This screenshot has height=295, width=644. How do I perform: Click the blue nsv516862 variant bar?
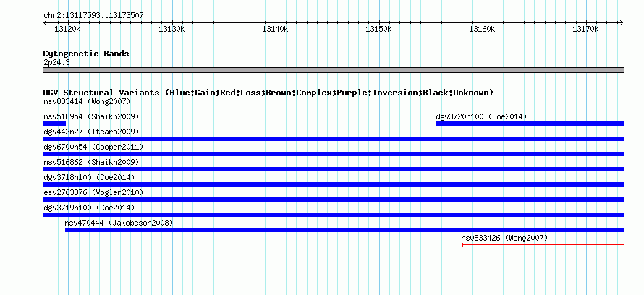[333, 169]
